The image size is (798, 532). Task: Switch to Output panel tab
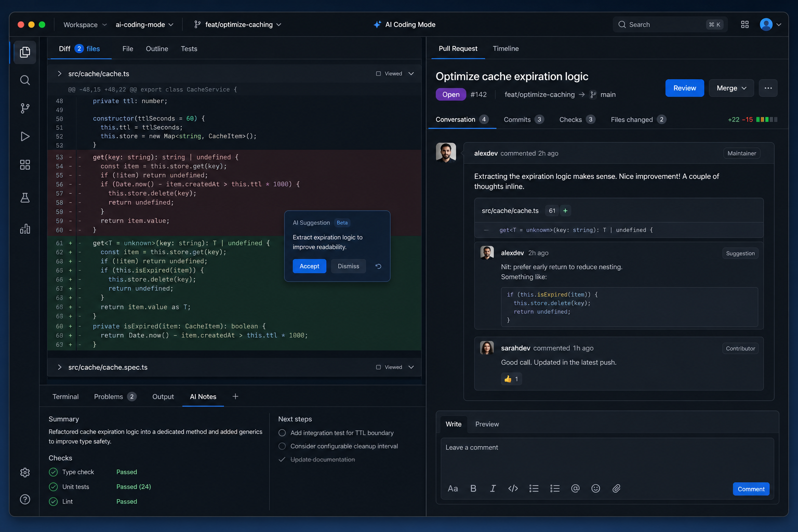tap(163, 396)
